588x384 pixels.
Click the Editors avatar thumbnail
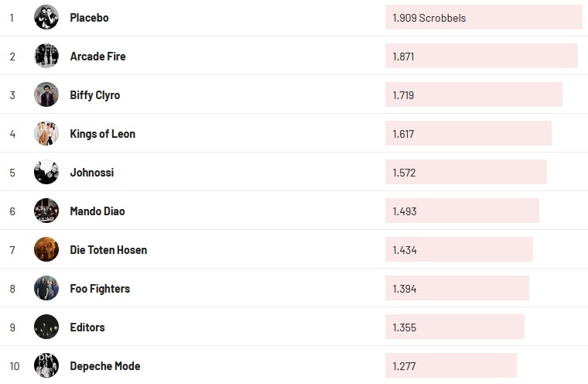coord(46,327)
